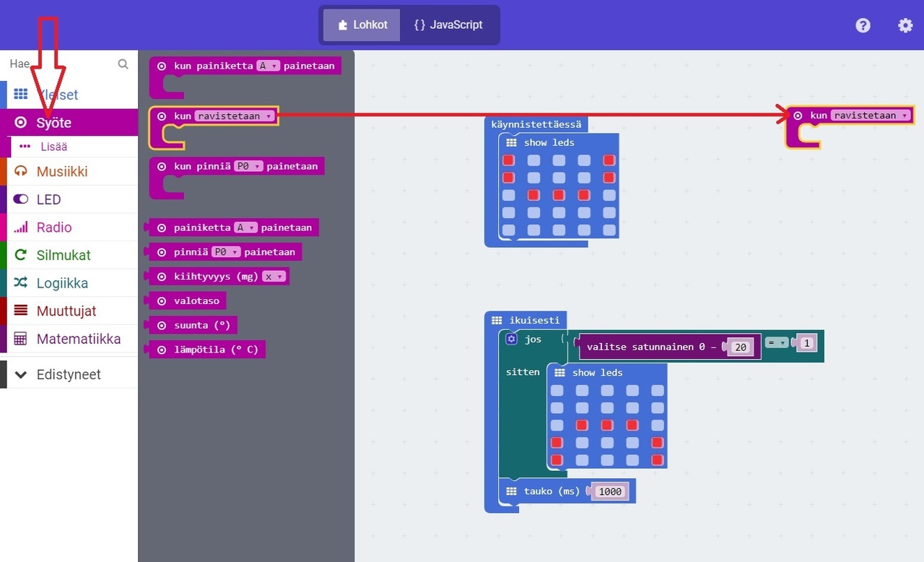924x562 pixels.
Task: Toggle top-left LED in käynnistettäessä block
Action: (509, 160)
